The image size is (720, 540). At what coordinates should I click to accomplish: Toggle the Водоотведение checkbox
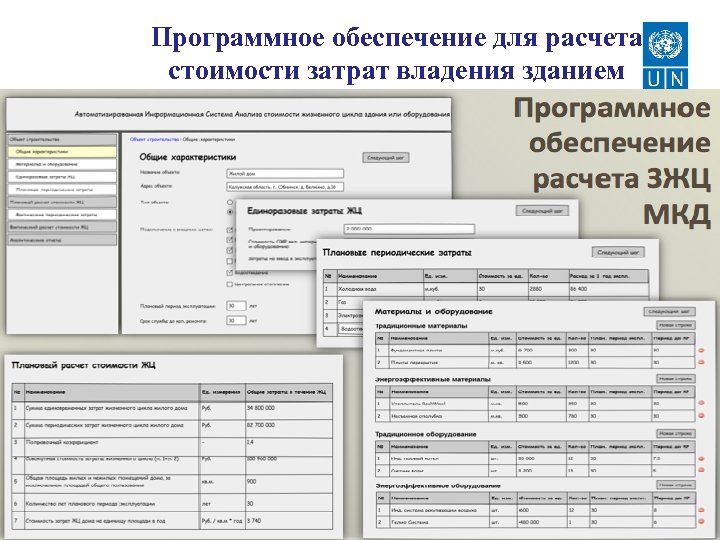230,273
